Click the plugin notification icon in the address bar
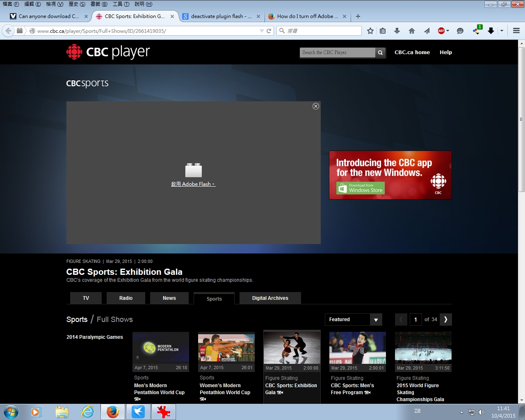This screenshot has width=525, height=420. click(19, 31)
